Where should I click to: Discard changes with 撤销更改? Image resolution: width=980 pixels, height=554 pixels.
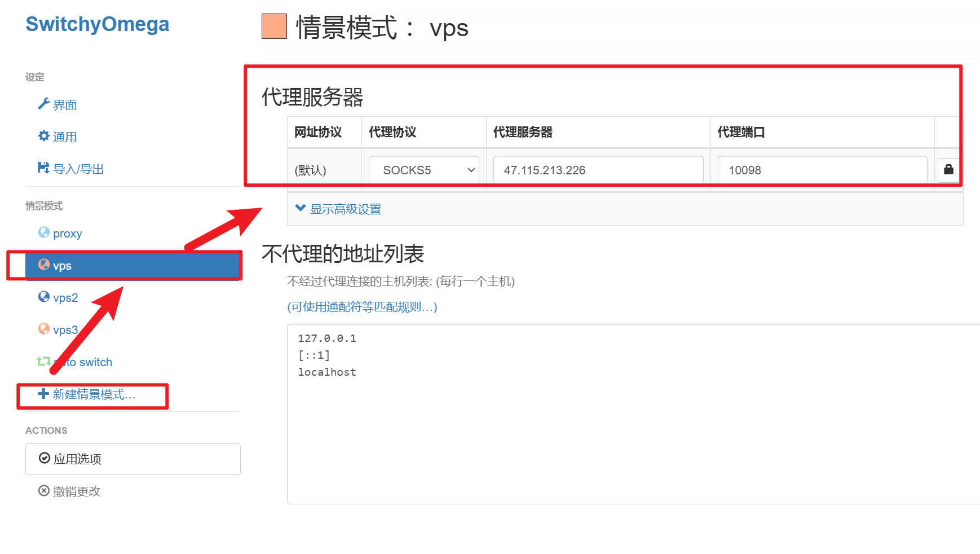(77, 491)
